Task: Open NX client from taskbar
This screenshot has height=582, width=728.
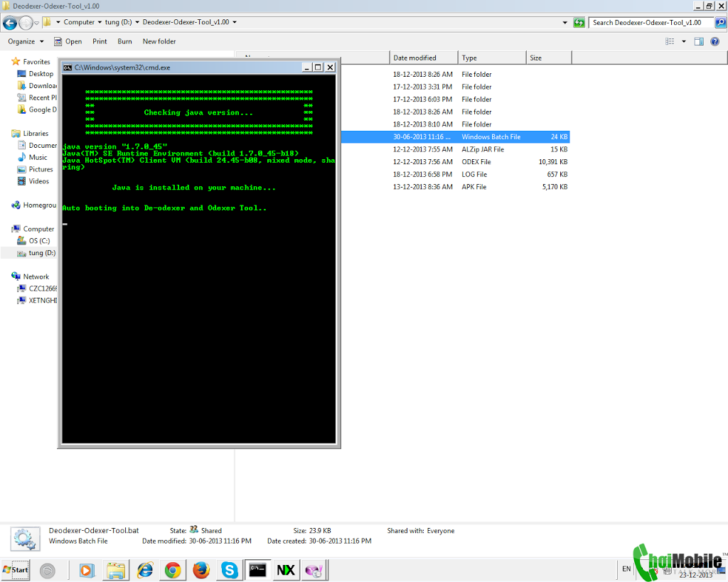Action: tap(286, 570)
